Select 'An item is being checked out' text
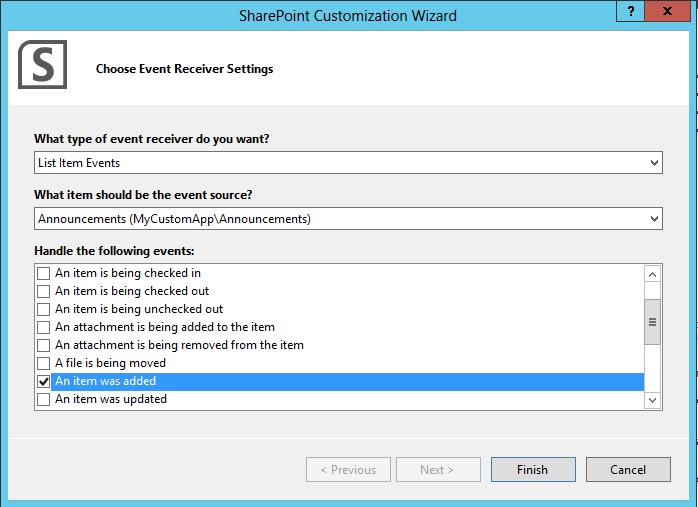Image resolution: width=698 pixels, height=507 pixels. click(x=132, y=291)
